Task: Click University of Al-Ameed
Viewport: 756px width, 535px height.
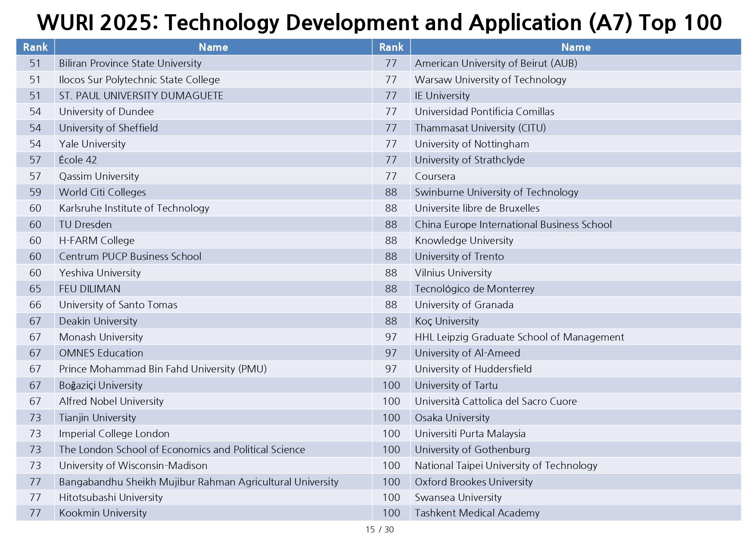Action: 467,353
